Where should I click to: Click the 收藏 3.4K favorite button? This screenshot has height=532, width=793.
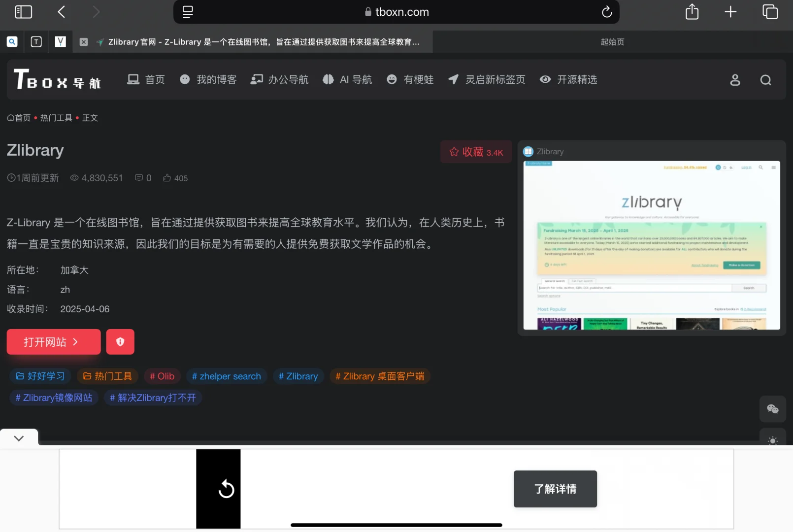point(476,152)
